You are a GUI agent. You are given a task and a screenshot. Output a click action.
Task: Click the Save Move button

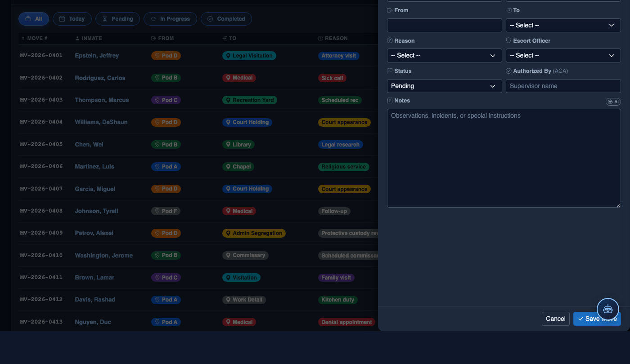[x=597, y=319]
